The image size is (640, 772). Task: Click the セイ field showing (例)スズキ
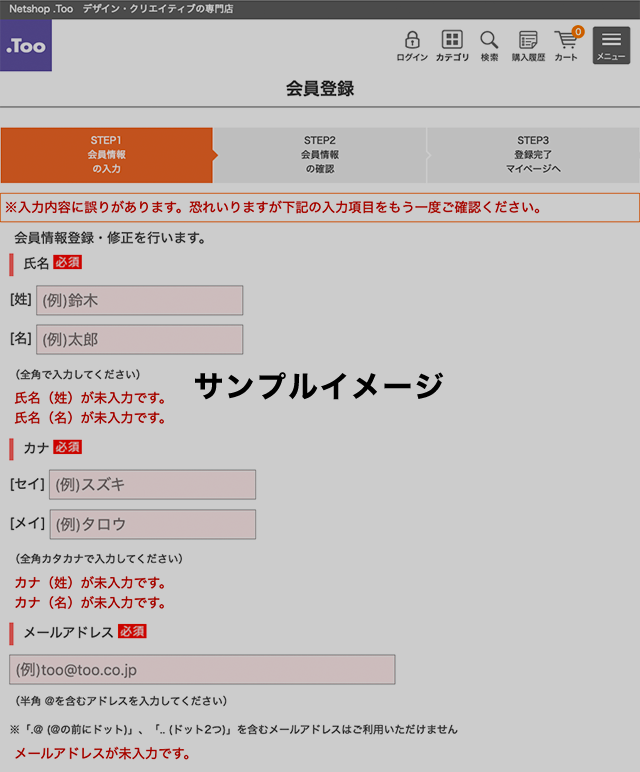pos(152,485)
